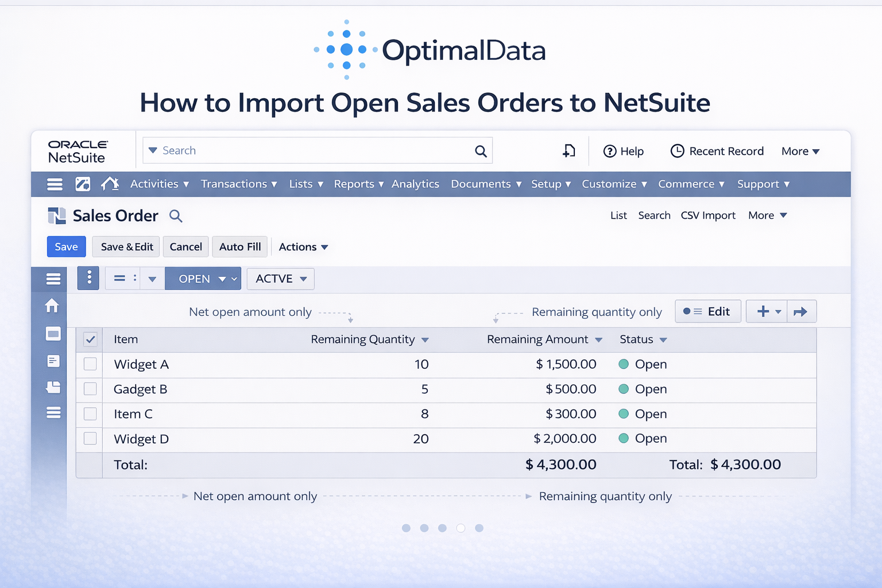Click the search magnifier in global search box
The image size is (882, 588).
(x=481, y=151)
